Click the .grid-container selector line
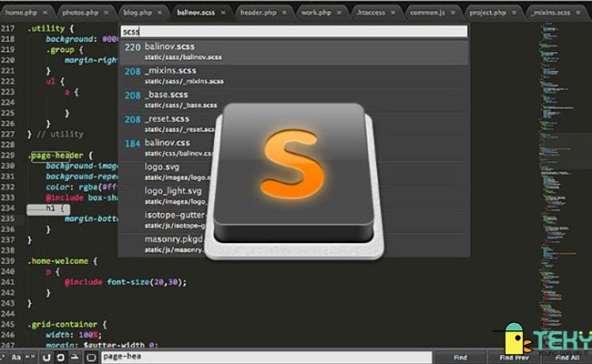 (62, 324)
